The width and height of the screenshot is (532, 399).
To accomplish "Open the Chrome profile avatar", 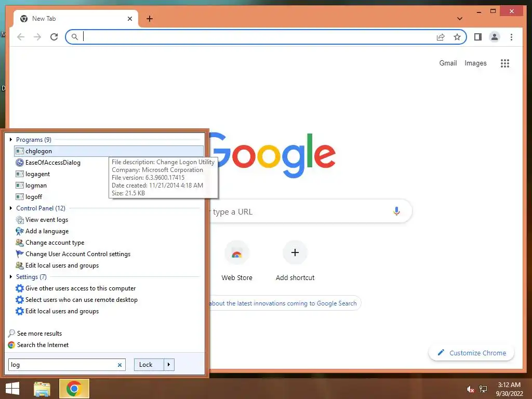I will pos(495,37).
